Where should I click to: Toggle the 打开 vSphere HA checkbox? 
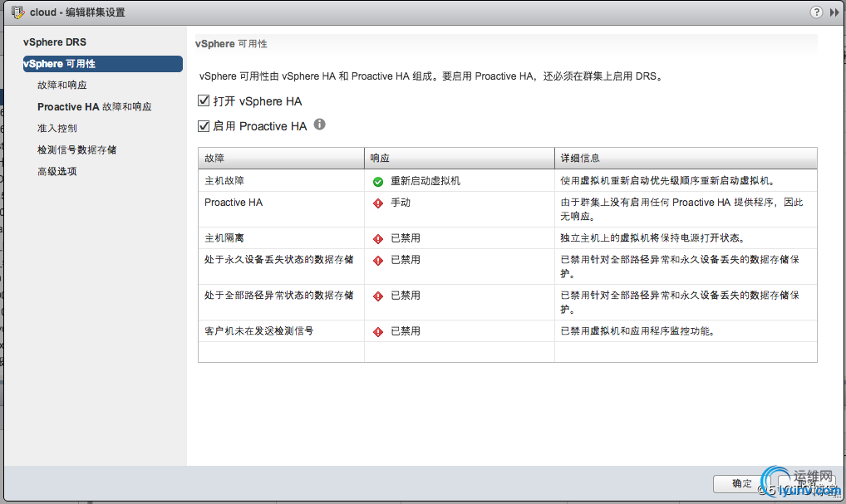[x=204, y=100]
